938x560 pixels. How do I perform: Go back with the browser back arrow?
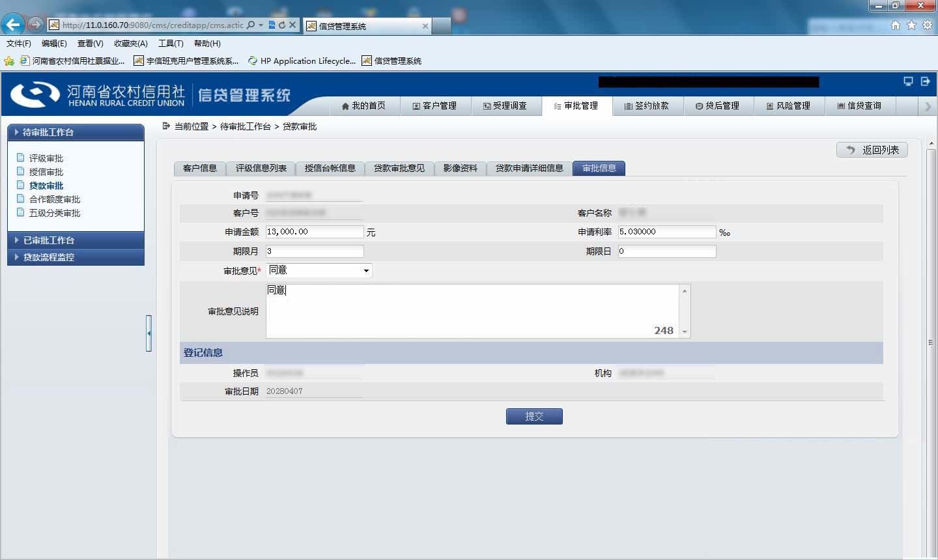click(x=13, y=25)
